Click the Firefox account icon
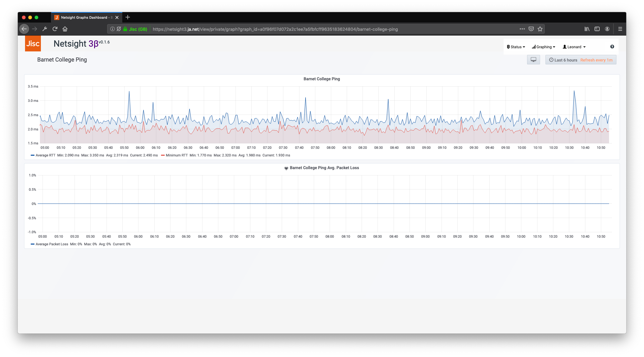 pyautogui.click(x=607, y=29)
